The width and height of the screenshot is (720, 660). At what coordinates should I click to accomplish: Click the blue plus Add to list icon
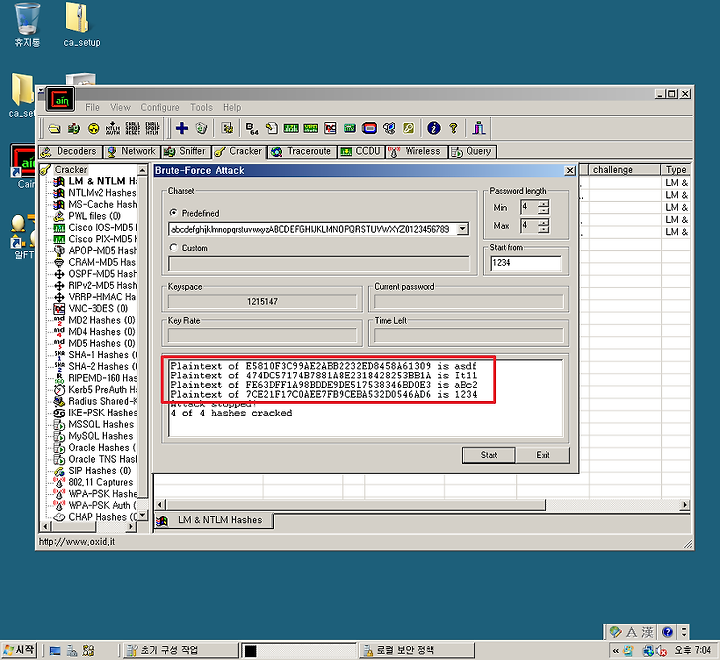coord(182,128)
